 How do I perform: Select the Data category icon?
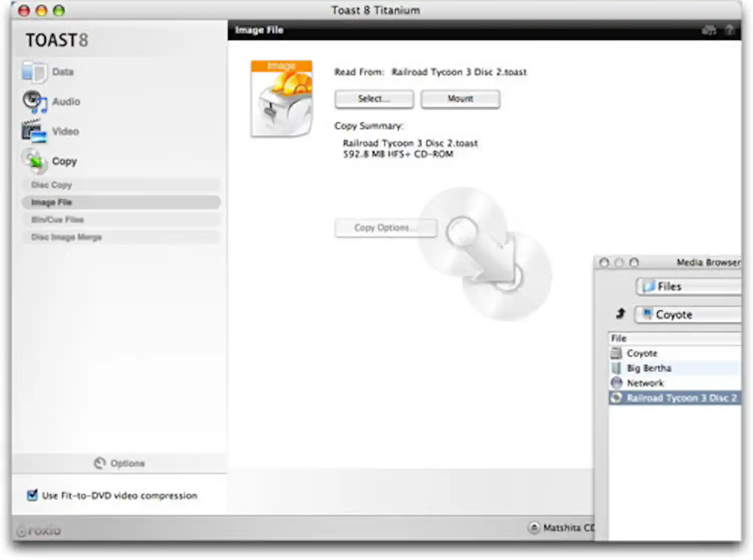pyautogui.click(x=33, y=72)
